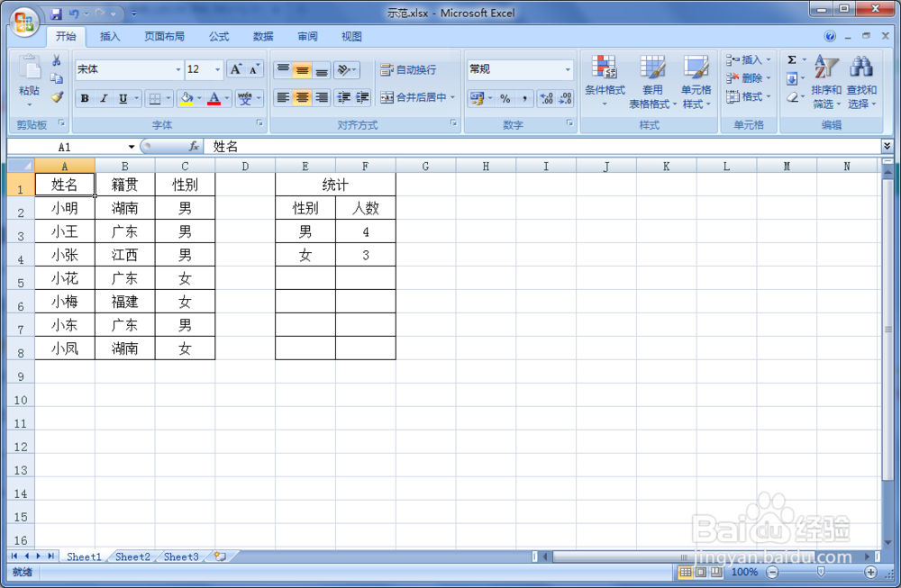The image size is (901, 588).
Task: Open the font size 12 dropdown
Action: click(217, 69)
